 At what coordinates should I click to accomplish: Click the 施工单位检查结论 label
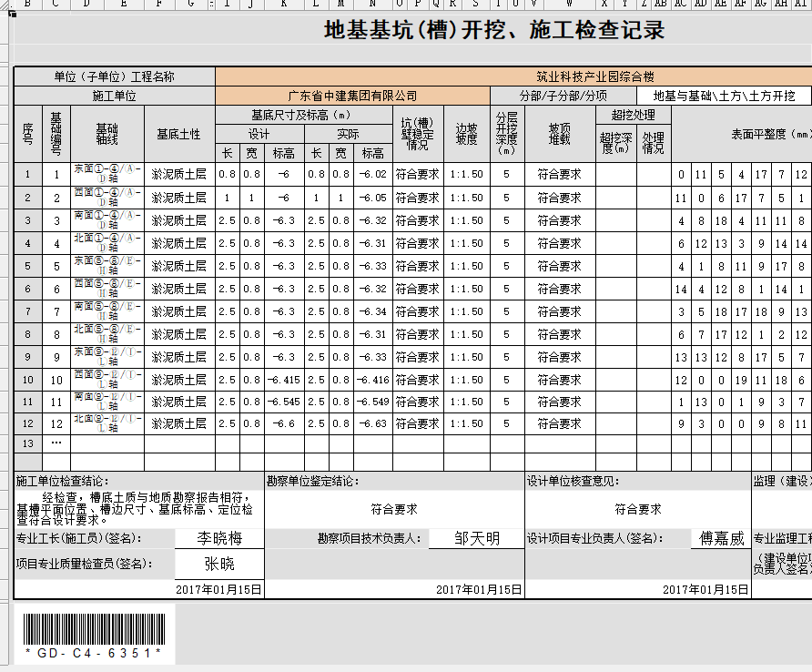click(x=62, y=481)
